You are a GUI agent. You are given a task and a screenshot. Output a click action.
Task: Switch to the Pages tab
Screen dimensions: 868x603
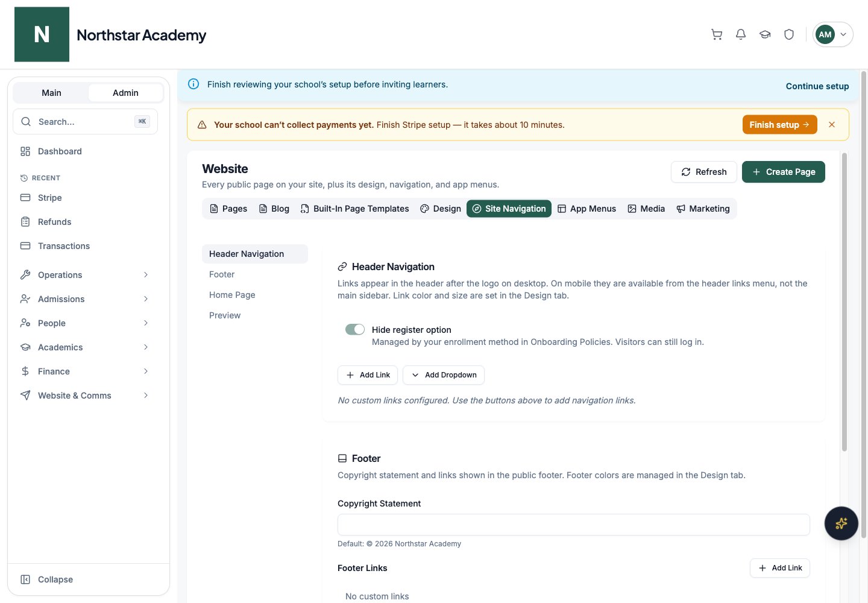tap(228, 209)
